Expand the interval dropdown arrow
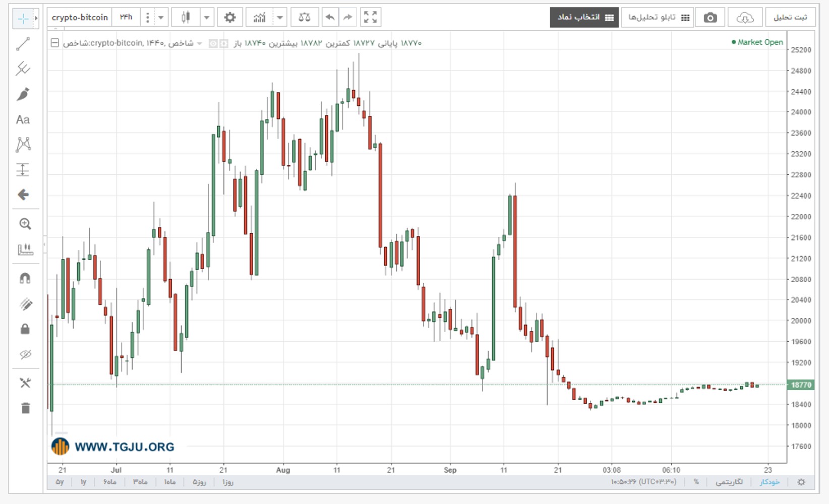Image resolution: width=829 pixels, height=504 pixels. tap(161, 18)
